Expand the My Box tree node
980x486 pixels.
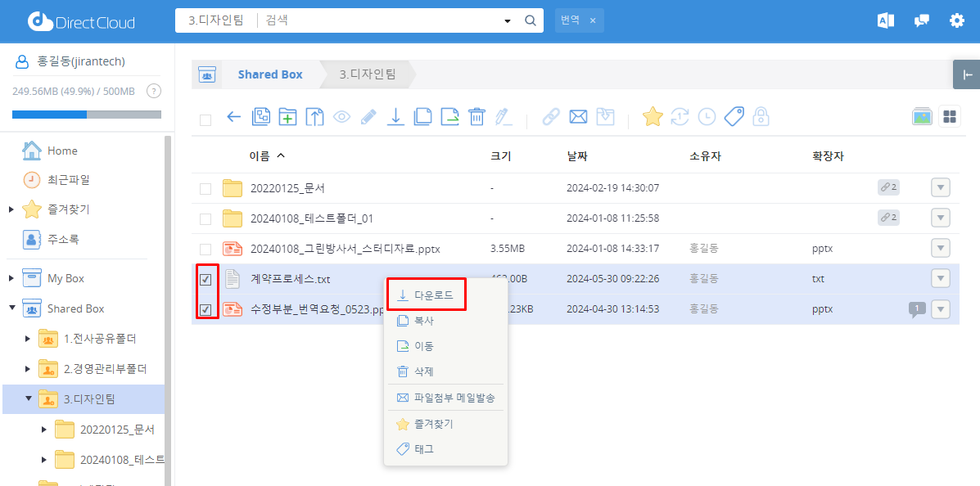pos(11,278)
